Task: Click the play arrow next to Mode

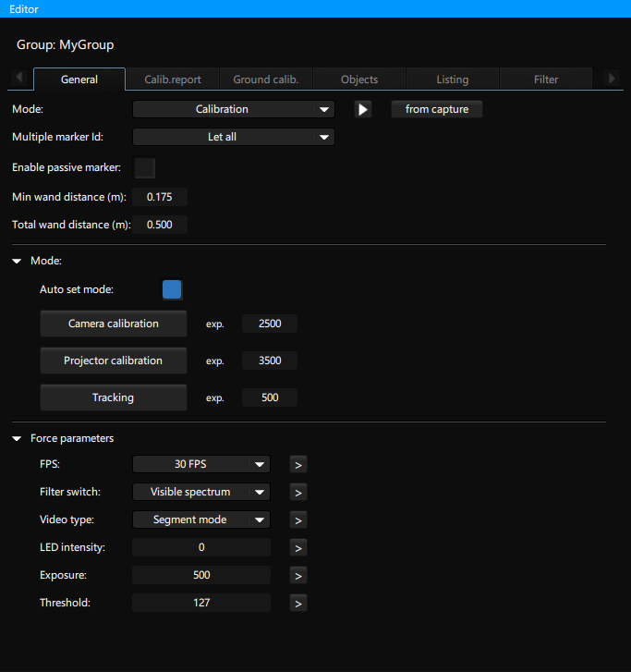Action: [363, 109]
